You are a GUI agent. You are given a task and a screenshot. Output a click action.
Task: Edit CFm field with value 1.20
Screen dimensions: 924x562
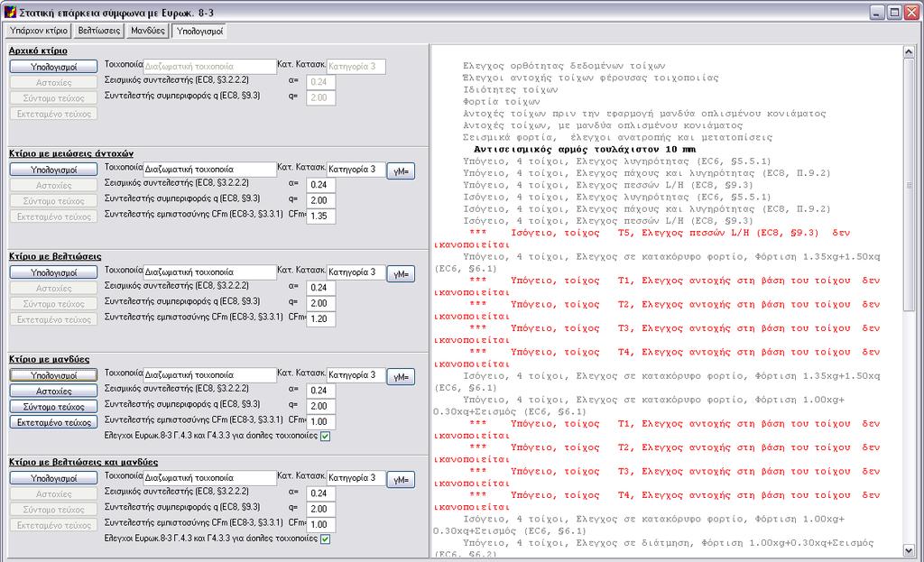pos(321,319)
